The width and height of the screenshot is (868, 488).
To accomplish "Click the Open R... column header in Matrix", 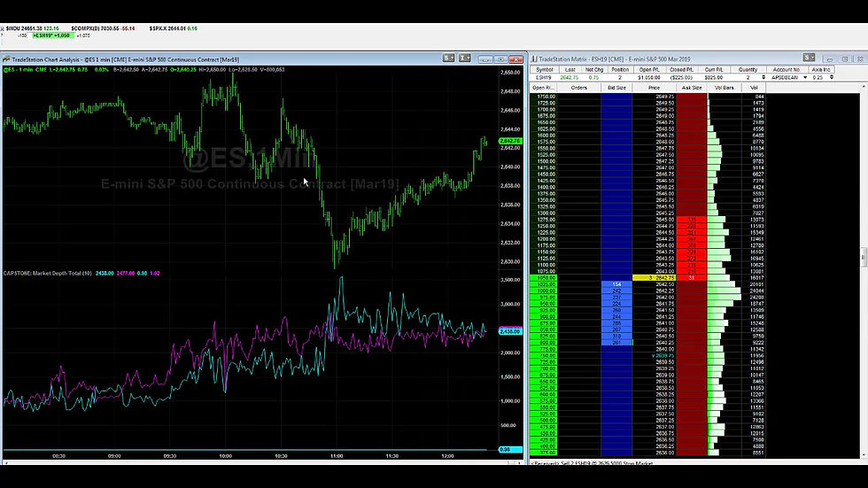I will [x=543, y=88].
